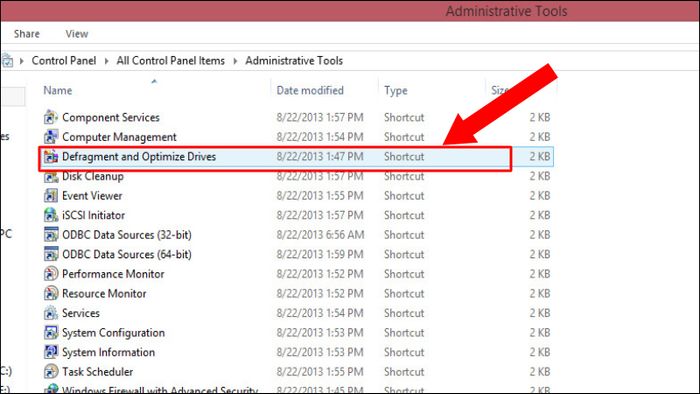Click the Defragment and Optimize Drives icon
This screenshot has height=394, width=700.
click(51, 157)
